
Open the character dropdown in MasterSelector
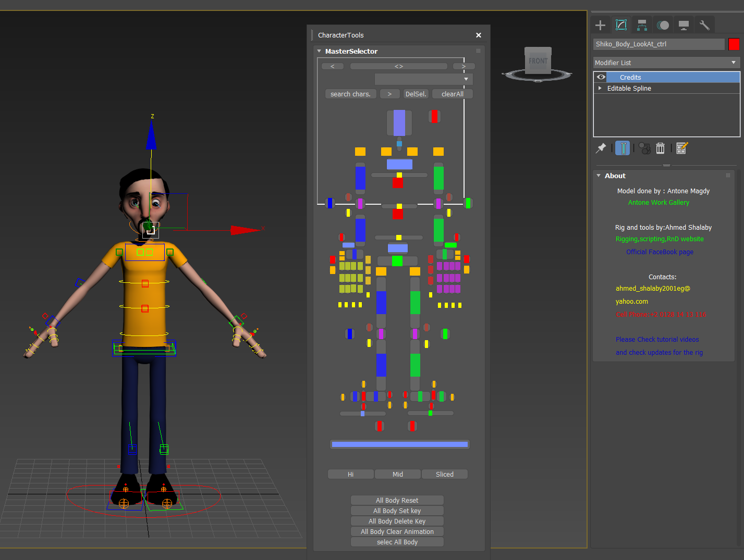423,79
